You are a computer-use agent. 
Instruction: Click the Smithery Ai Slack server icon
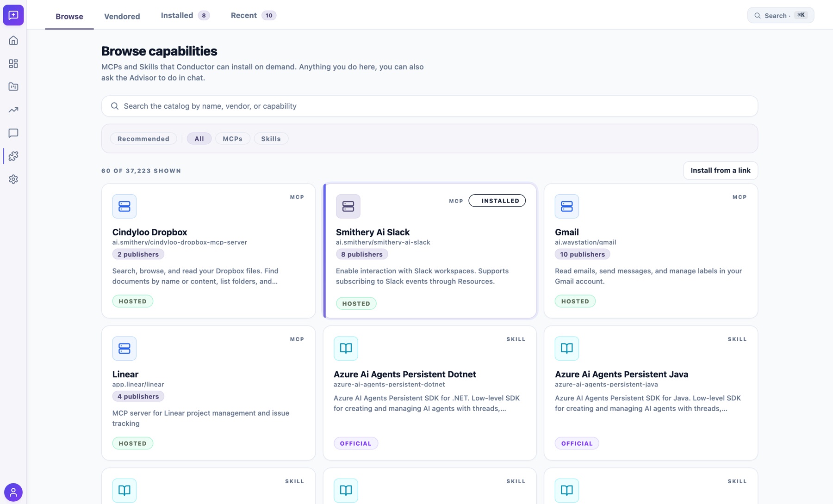[x=348, y=206]
